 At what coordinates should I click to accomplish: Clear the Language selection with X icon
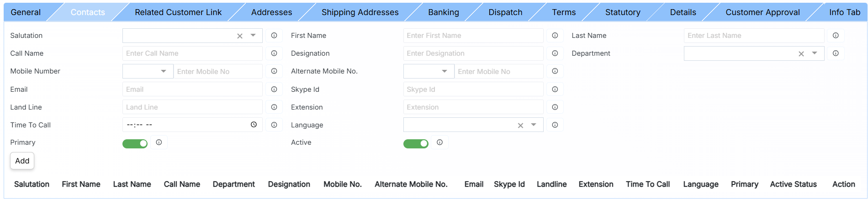pos(520,126)
